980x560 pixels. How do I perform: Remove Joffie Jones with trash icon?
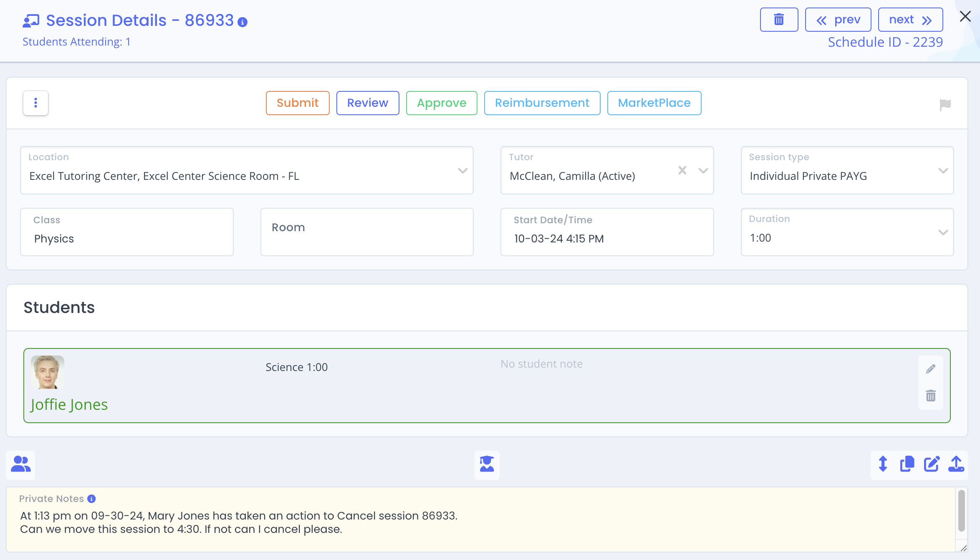click(931, 396)
